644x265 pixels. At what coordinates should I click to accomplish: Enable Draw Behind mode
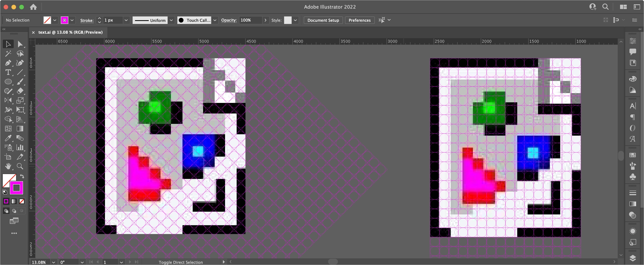click(14, 211)
